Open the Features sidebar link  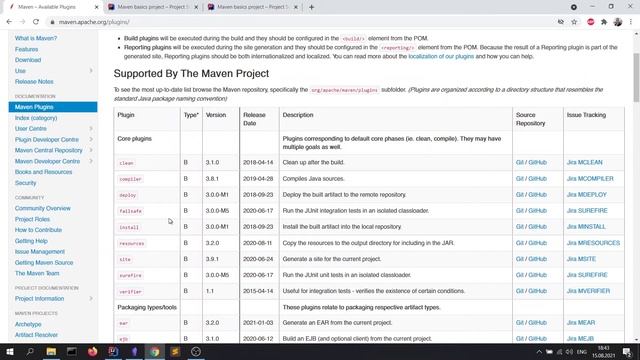click(27, 49)
